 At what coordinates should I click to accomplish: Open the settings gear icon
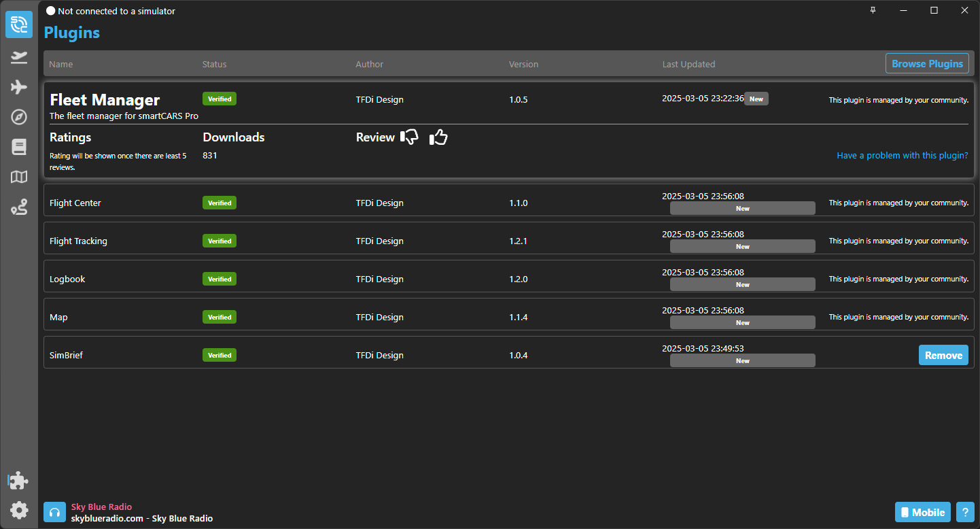point(19,510)
